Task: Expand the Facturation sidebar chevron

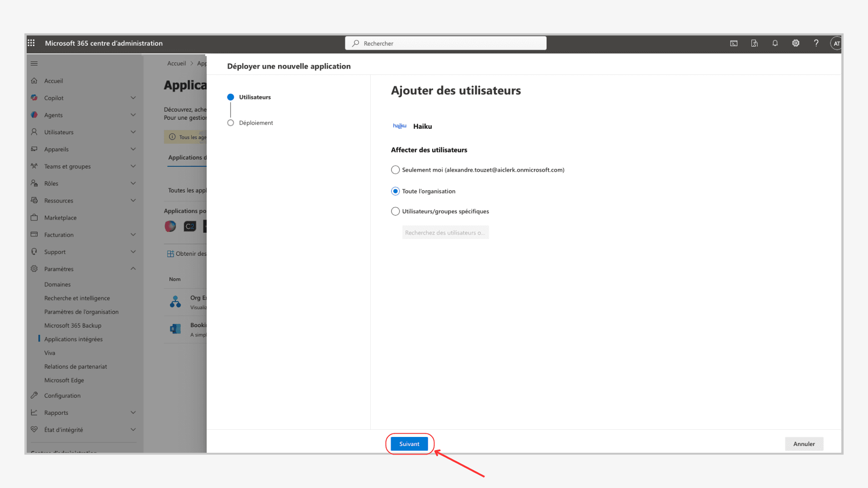Action: pyautogui.click(x=133, y=235)
